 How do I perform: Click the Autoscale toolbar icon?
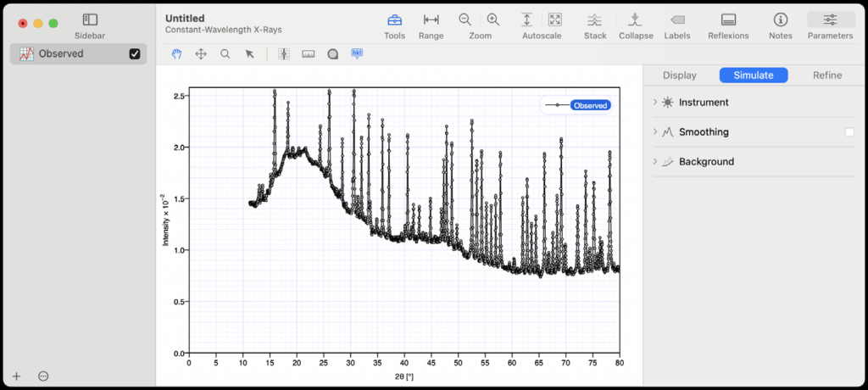point(526,19)
